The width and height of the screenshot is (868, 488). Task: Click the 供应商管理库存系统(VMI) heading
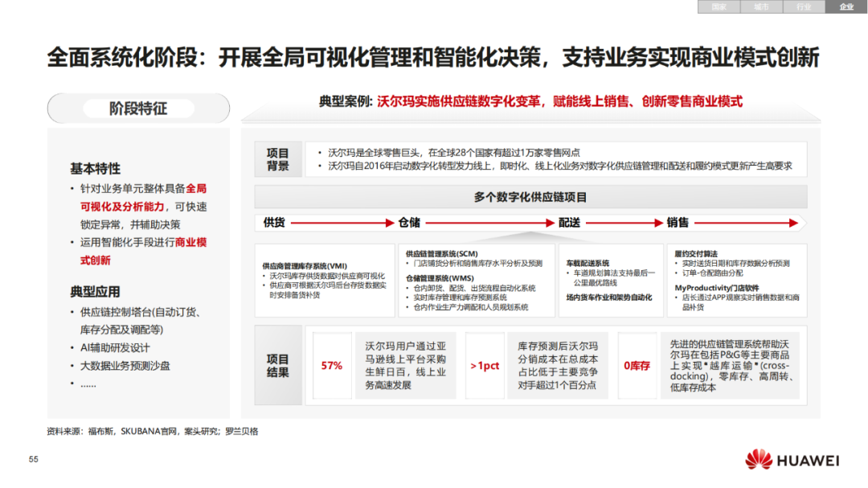click(x=305, y=266)
